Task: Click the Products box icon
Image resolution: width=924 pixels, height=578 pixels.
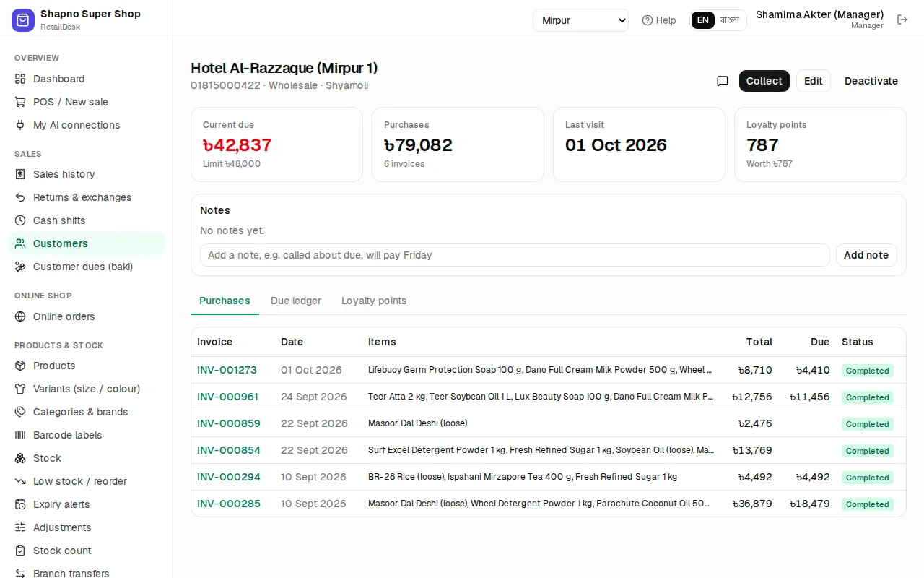Action: (x=20, y=366)
